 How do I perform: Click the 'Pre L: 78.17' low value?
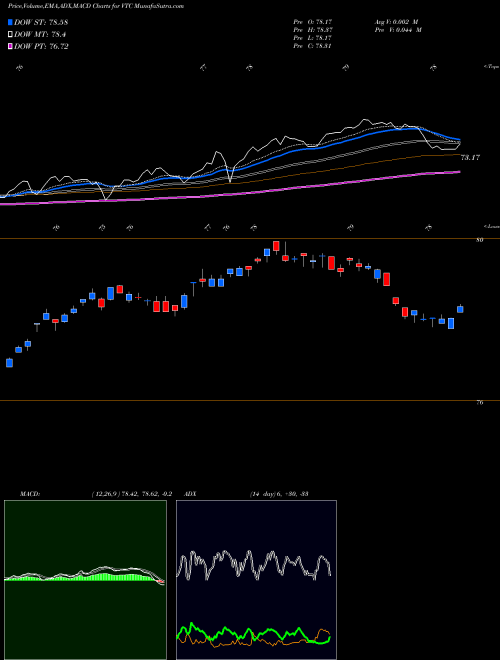[313, 38]
